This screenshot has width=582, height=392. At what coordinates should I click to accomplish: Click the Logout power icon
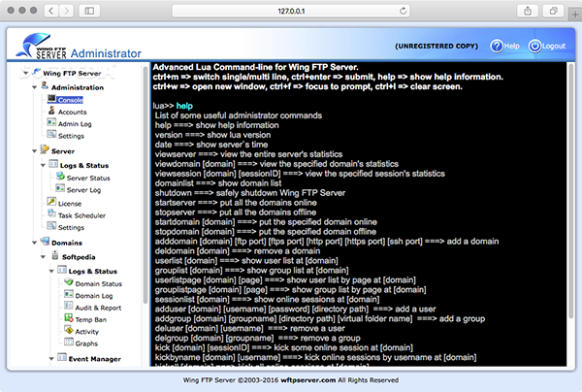[x=534, y=46]
